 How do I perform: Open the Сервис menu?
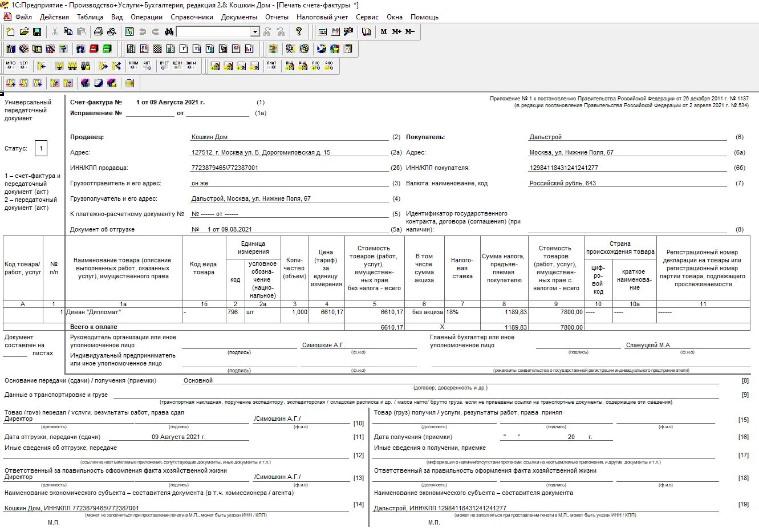(x=367, y=17)
